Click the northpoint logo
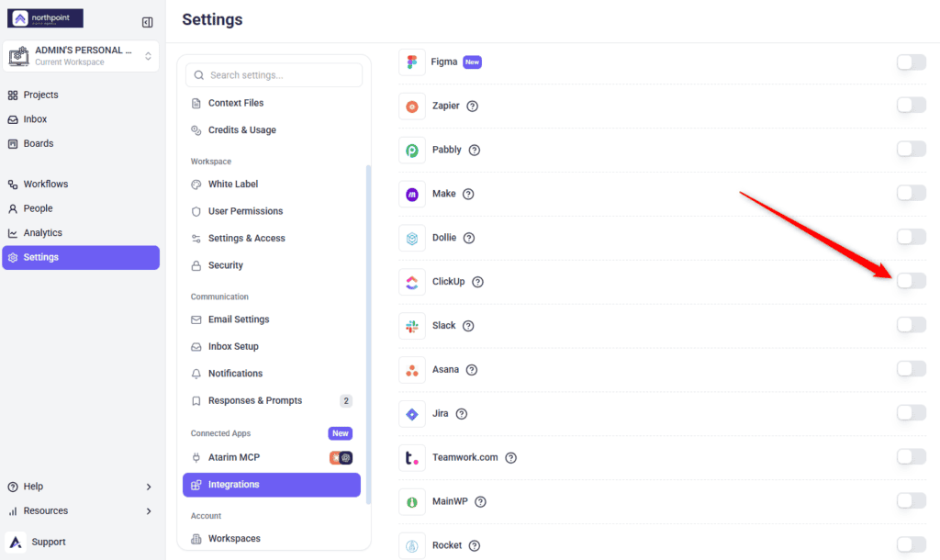Screen dimensions: 940x560 (x=45, y=18)
